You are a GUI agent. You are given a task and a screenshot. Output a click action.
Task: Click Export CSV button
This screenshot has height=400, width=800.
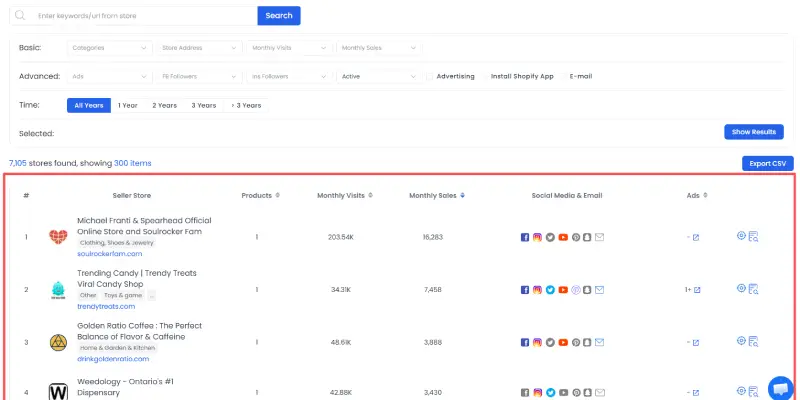point(767,164)
